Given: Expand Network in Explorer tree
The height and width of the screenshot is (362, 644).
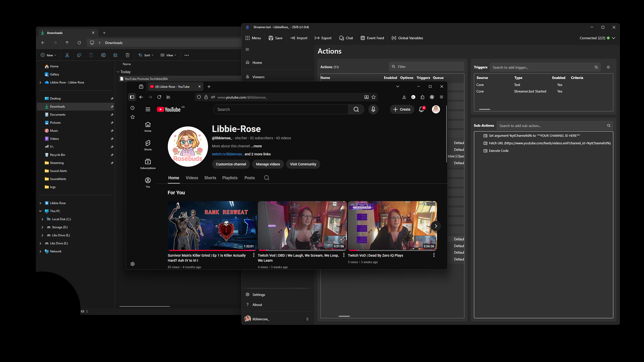Looking at the screenshot, I should (x=40, y=251).
